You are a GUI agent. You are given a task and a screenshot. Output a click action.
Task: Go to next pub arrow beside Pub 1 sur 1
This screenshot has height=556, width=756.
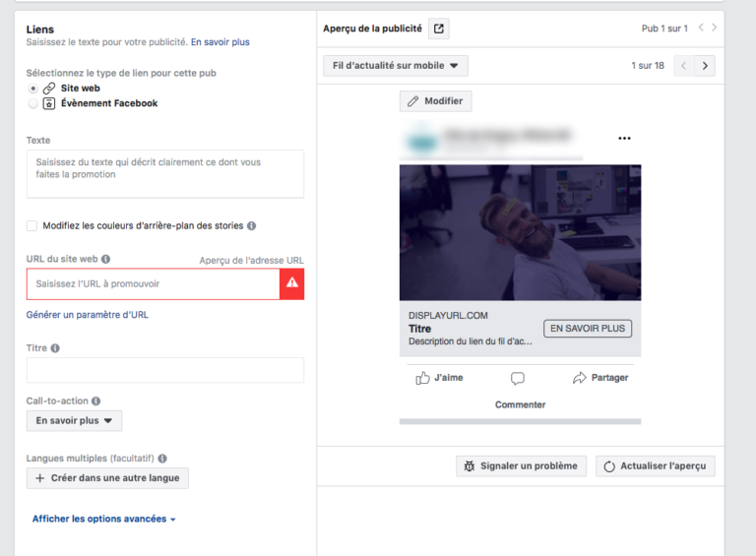pos(714,28)
